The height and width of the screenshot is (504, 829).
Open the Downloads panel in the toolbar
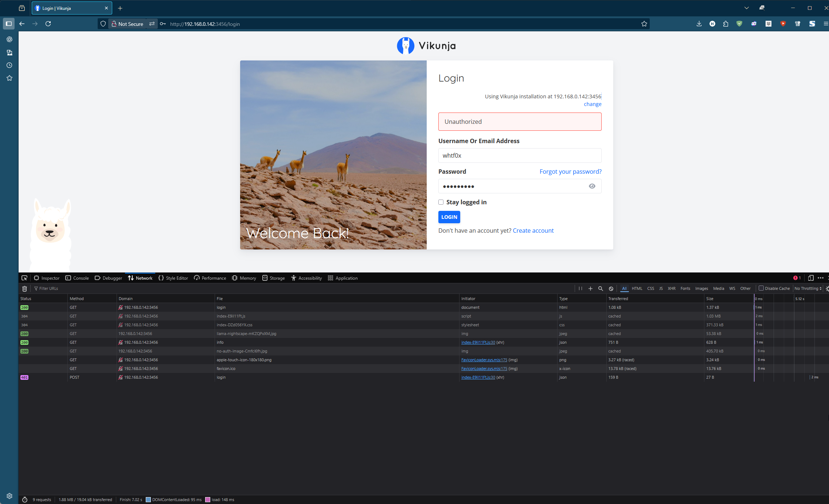[699, 24]
